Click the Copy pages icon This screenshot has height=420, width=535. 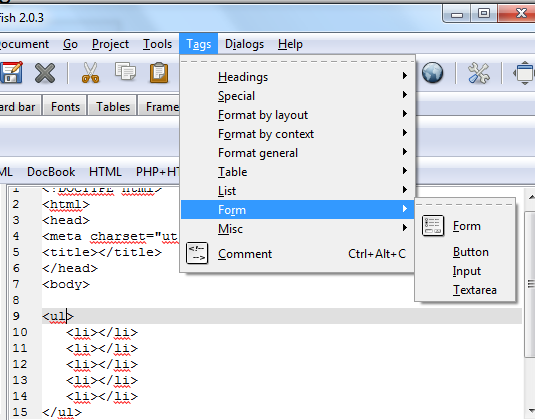125,71
